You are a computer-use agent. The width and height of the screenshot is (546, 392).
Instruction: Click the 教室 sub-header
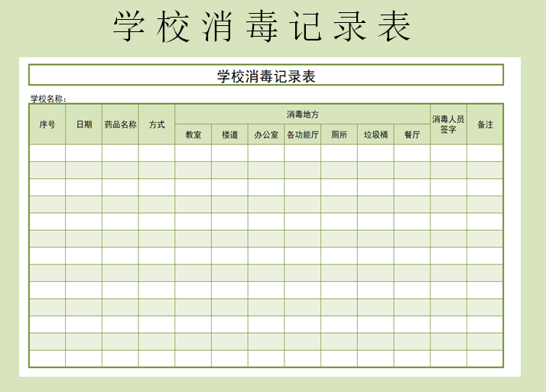coord(193,134)
